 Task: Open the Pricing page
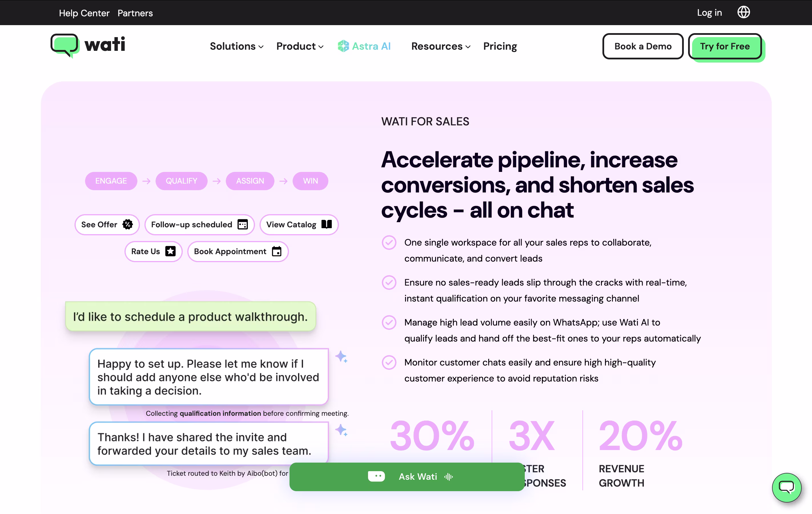[x=500, y=46]
